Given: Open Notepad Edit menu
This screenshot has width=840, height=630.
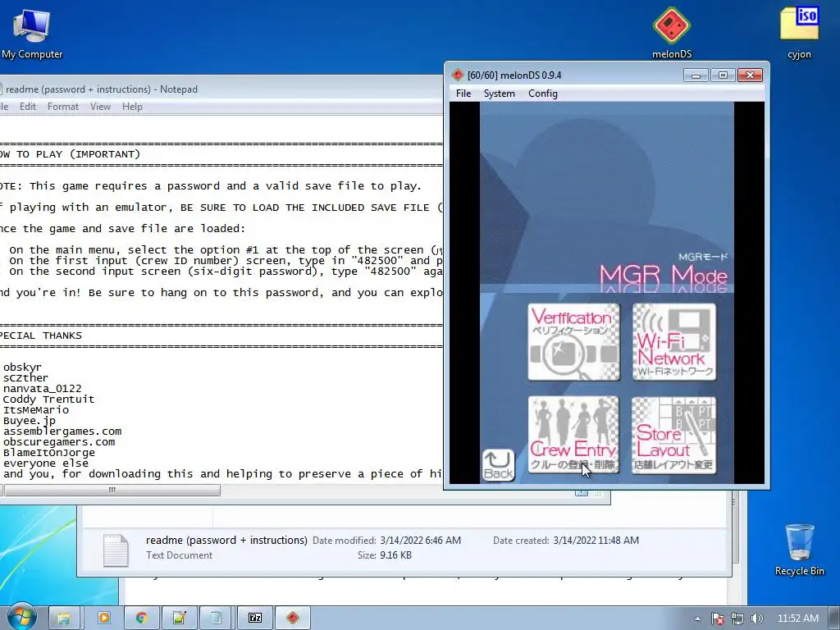Looking at the screenshot, I should (x=28, y=107).
